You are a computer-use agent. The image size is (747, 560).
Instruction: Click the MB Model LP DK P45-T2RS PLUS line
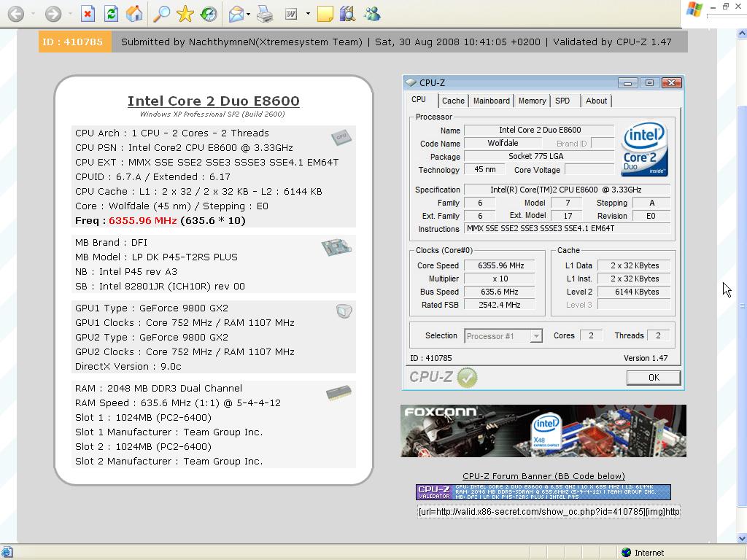[x=156, y=257]
